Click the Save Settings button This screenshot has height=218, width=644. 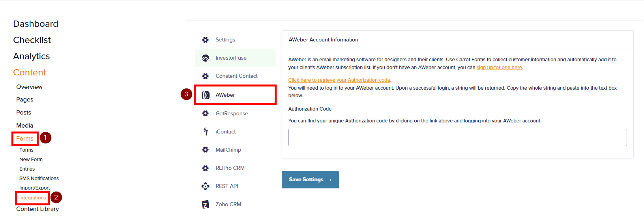coord(310,180)
